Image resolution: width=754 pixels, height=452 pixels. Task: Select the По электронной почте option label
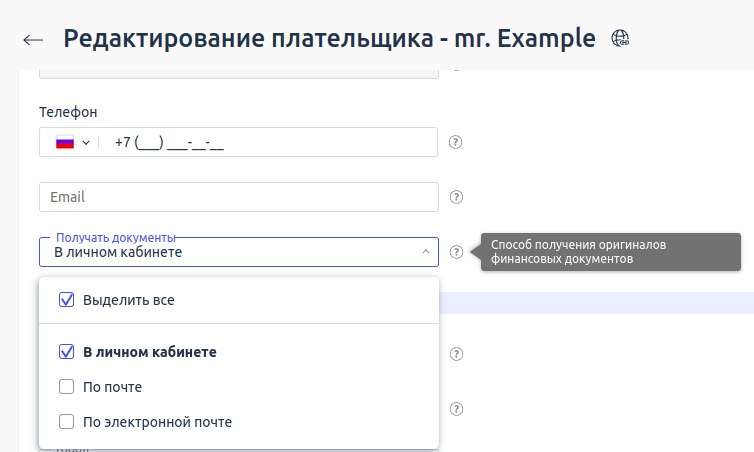157,422
